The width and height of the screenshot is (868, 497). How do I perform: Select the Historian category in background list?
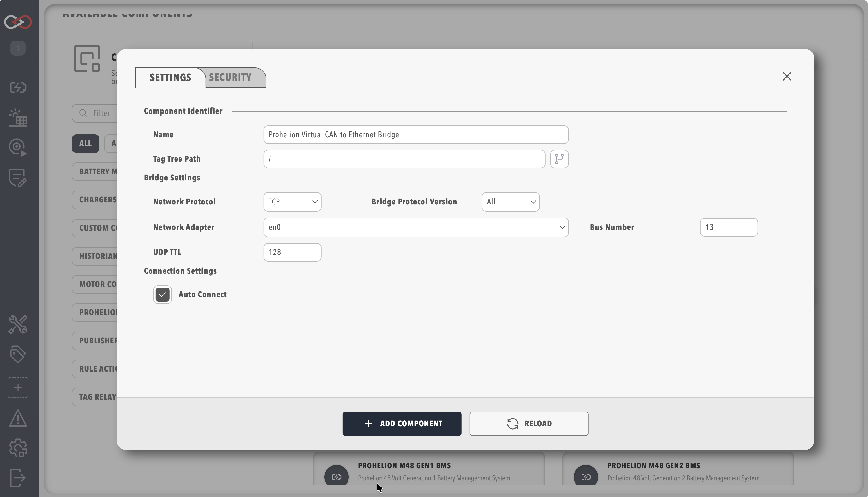pyautogui.click(x=95, y=256)
